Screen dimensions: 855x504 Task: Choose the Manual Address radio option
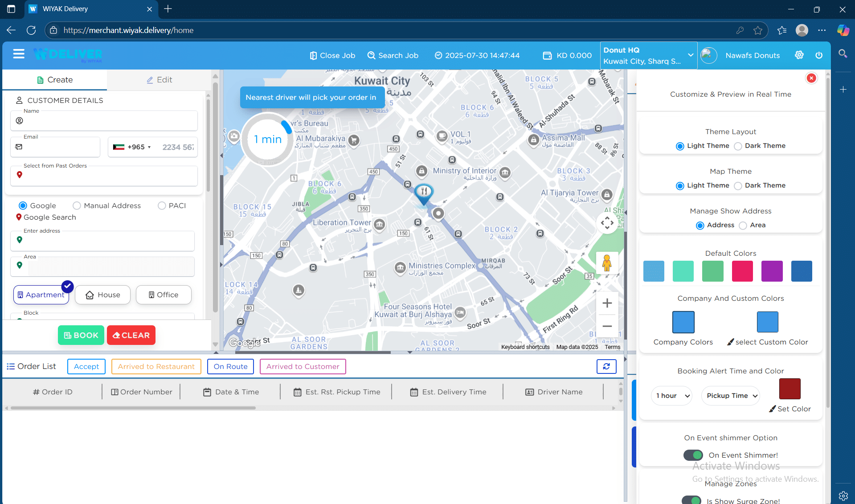[77, 206]
